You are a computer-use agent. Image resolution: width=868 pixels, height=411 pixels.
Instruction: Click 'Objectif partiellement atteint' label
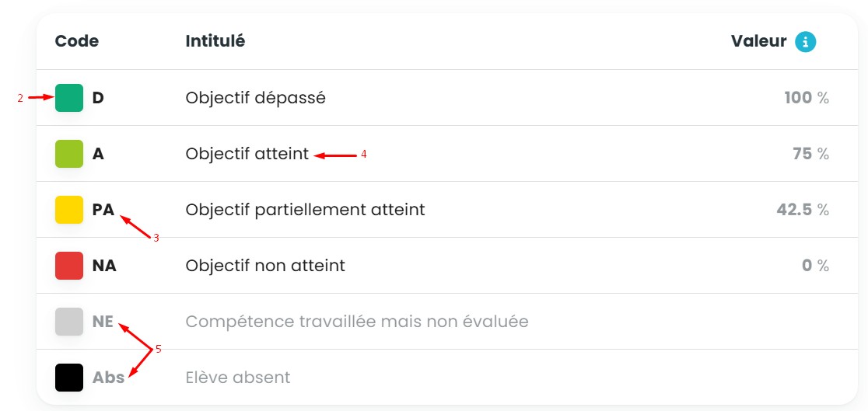click(305, 210)
